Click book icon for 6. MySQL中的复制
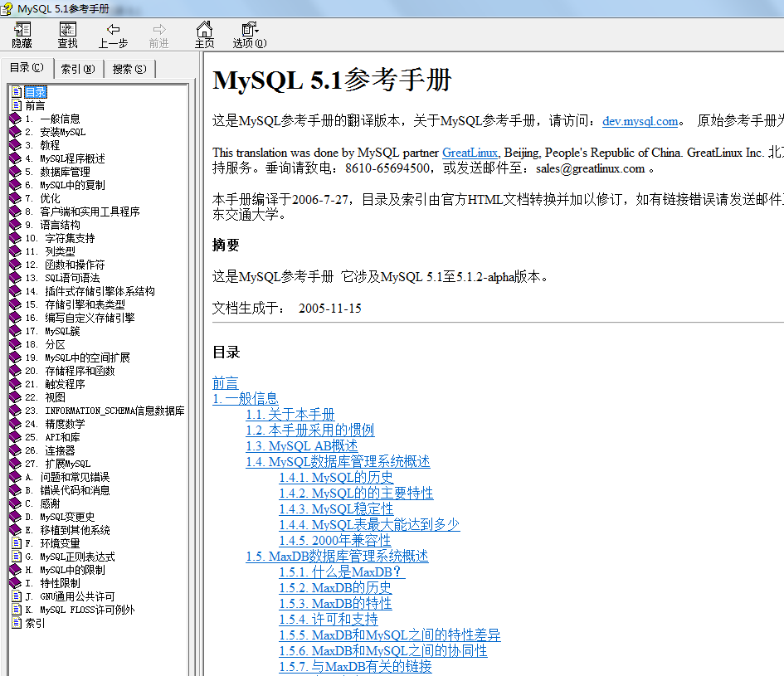 coord(16,185)
